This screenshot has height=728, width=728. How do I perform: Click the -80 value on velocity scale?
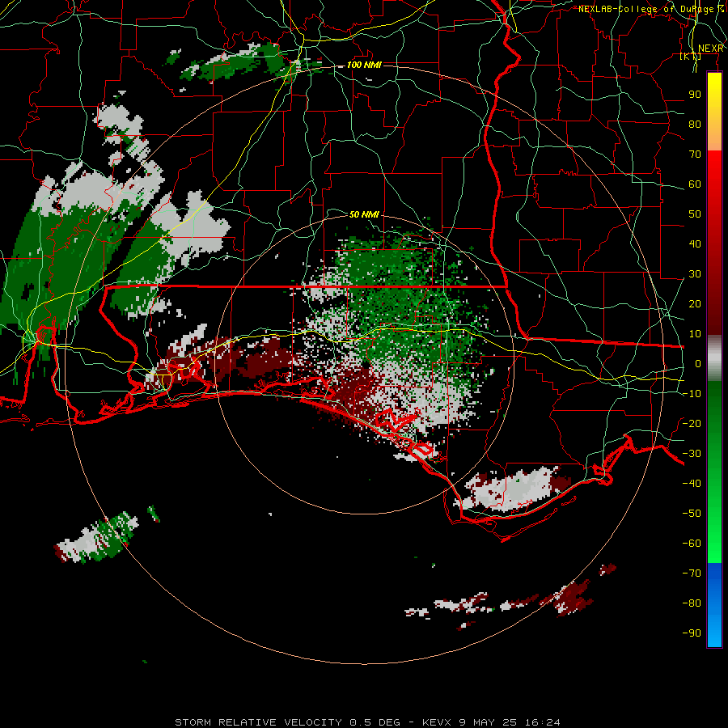point(692,603)
